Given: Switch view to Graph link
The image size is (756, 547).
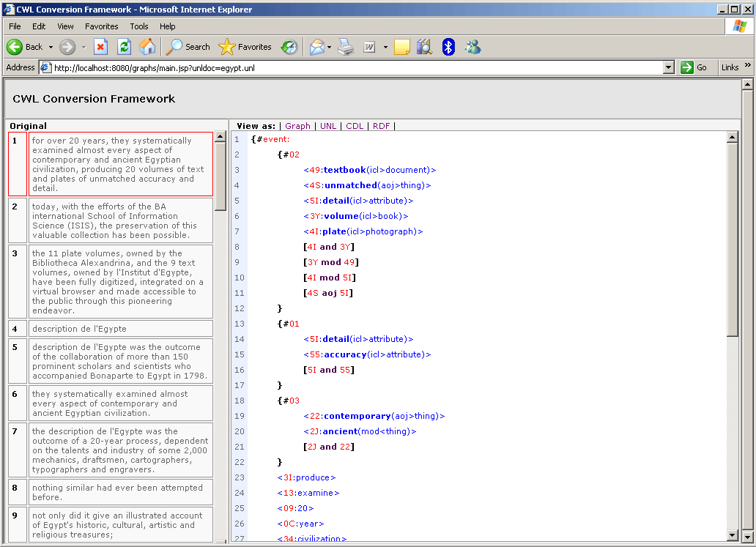Looking at the screenshot, I should [x=297, y=126].
